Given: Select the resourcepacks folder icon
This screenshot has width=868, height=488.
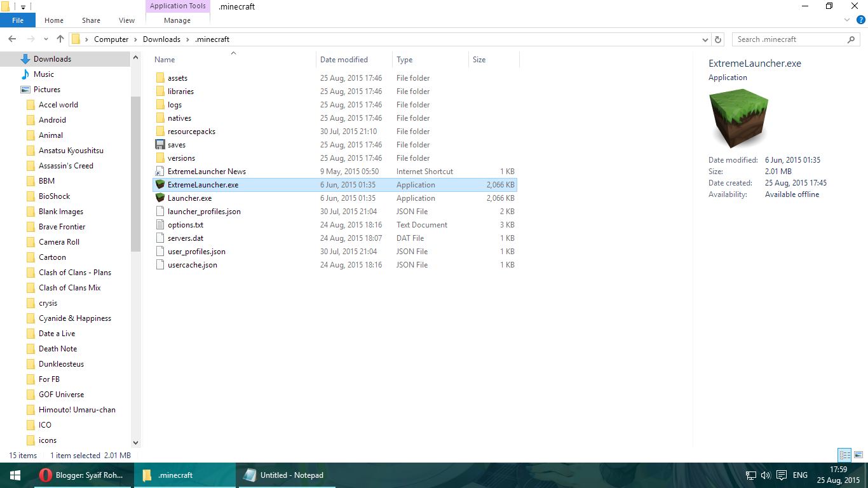Looking at the screenshot, I should [160, 132].
